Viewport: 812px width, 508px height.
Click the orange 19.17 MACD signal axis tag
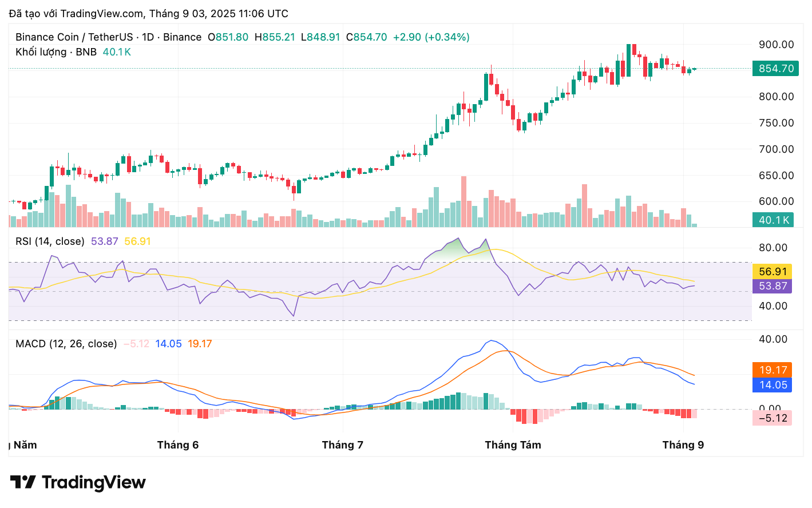(x=773, y=370)
